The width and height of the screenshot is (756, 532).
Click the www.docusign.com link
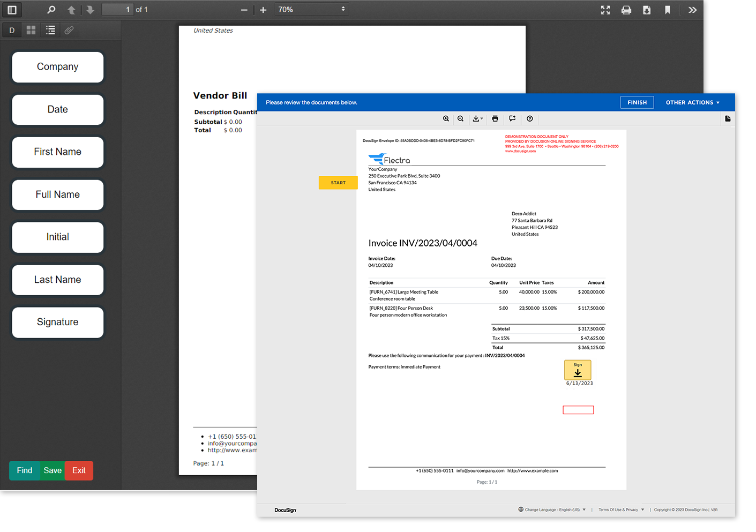[520, 151]
